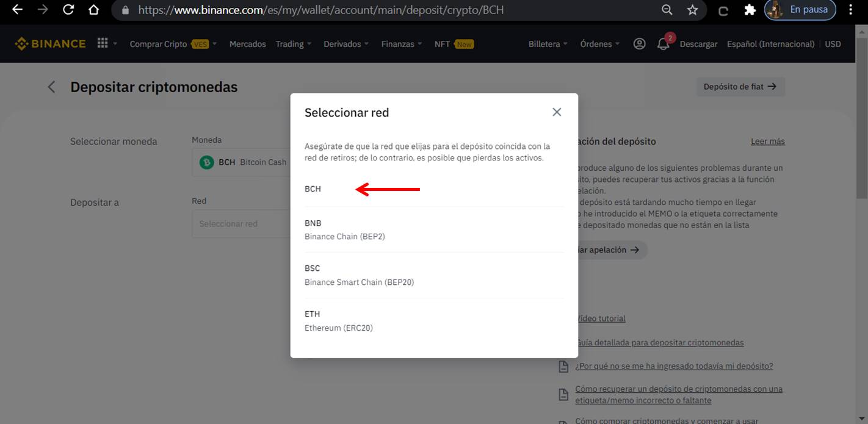
Task: Click the 'Depositar criptomonedas' heading
Action: pyautogui.click(x=154, y=87)
